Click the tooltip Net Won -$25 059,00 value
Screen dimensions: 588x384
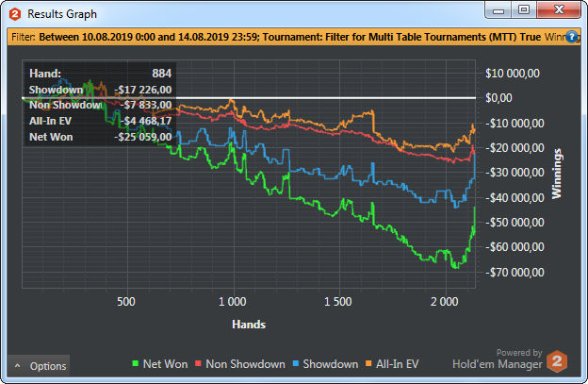(x=143, y=137)
